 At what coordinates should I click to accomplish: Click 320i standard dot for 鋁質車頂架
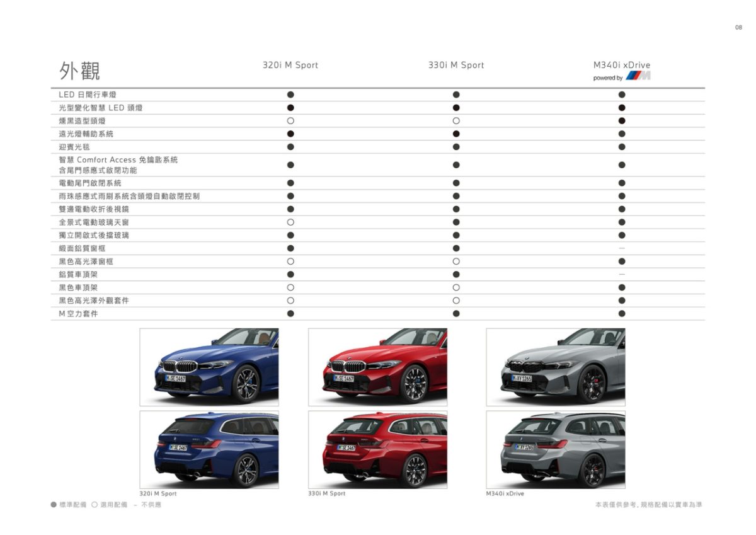pyautogui.click(x=290, y=274)
